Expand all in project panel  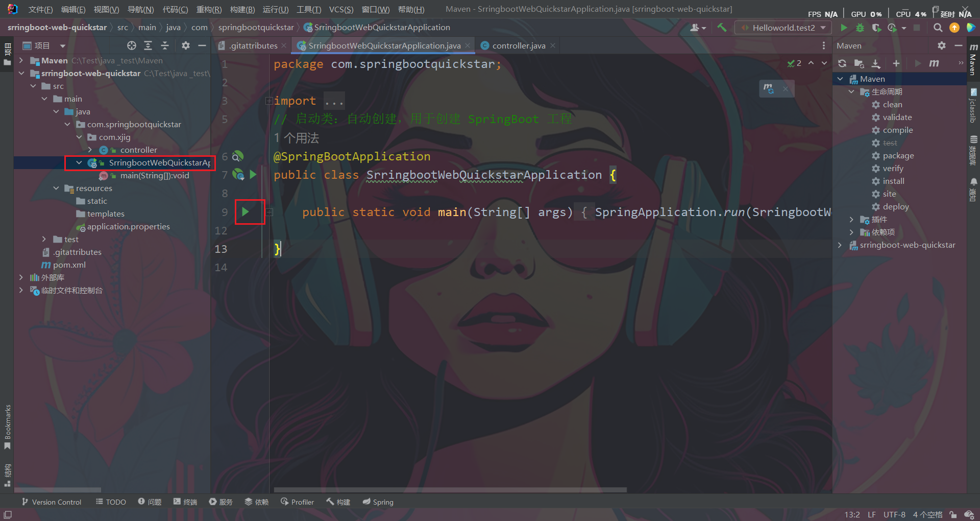tap(148, 45)
